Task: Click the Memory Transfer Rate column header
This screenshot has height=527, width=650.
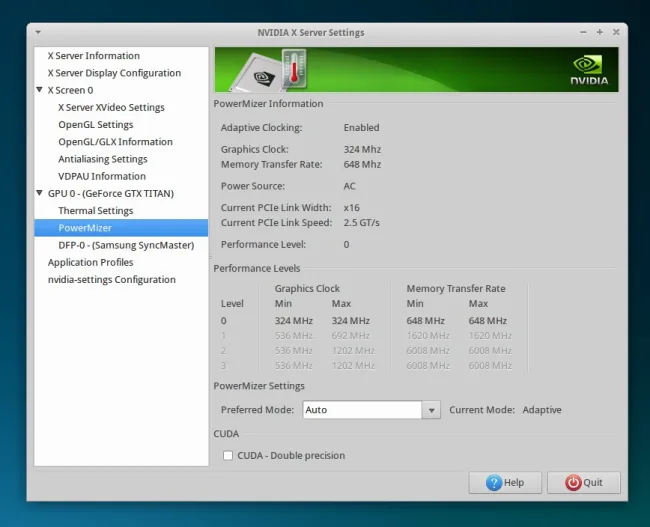Action: 456,289
